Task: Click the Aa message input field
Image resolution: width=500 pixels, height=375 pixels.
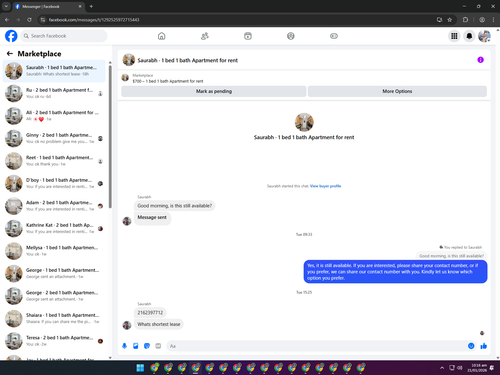Action: [317, 346]
